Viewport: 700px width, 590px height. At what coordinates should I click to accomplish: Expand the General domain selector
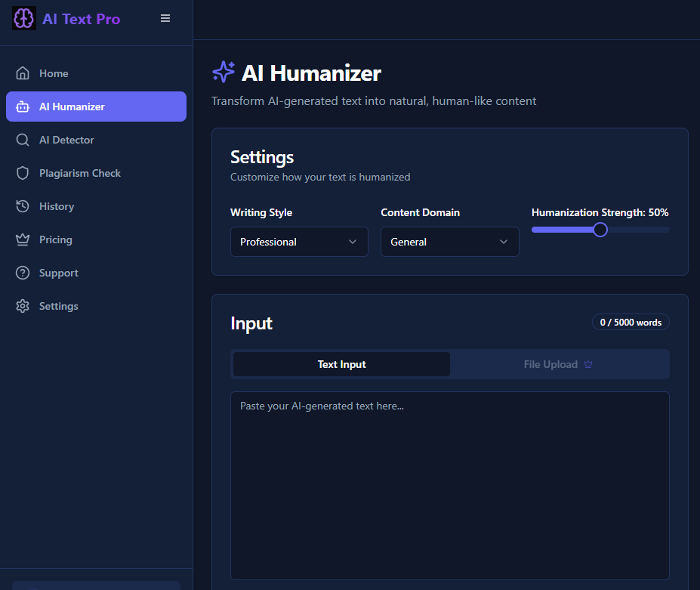coord(449,242)
